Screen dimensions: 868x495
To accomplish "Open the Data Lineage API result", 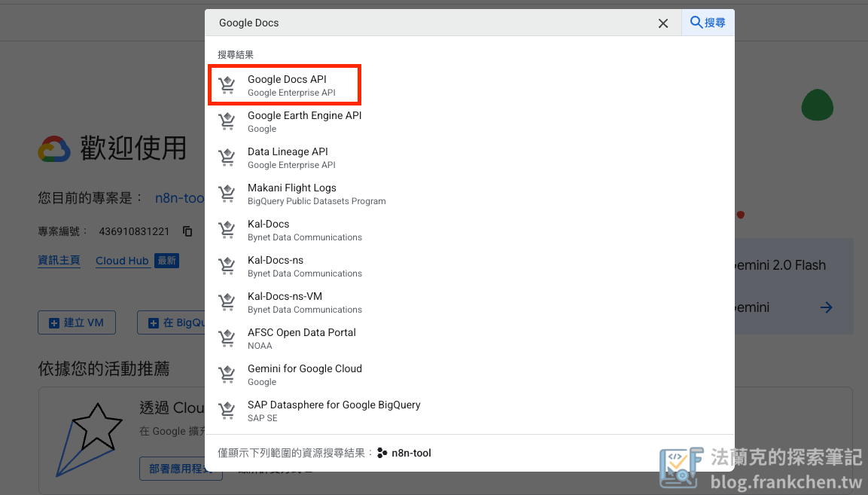I will [470, 157].
